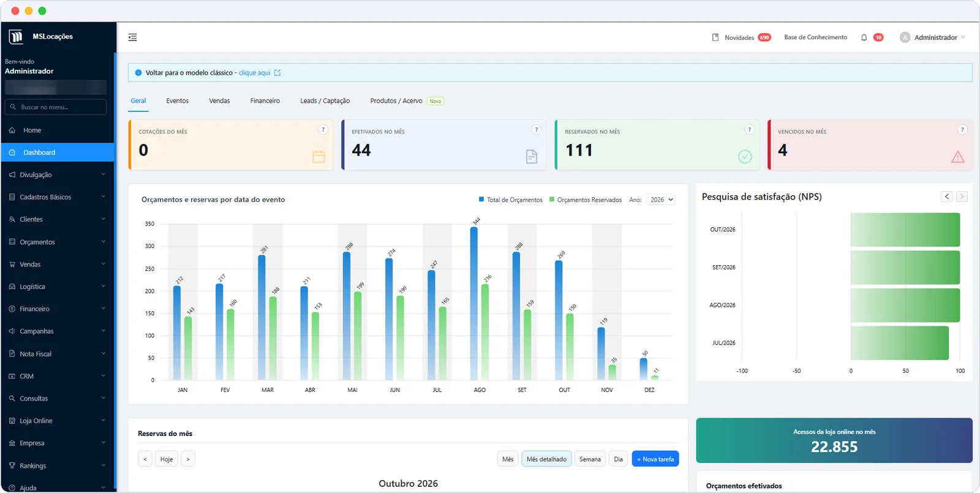Open the Ano 2026 year dropdown
980x493 pixels.
tap(661, 200)
